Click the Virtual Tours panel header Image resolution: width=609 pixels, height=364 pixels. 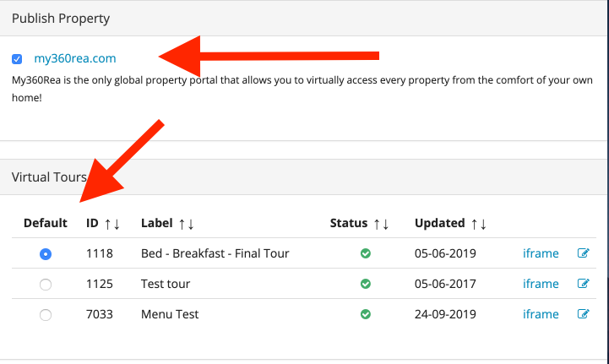coord(303,177)
